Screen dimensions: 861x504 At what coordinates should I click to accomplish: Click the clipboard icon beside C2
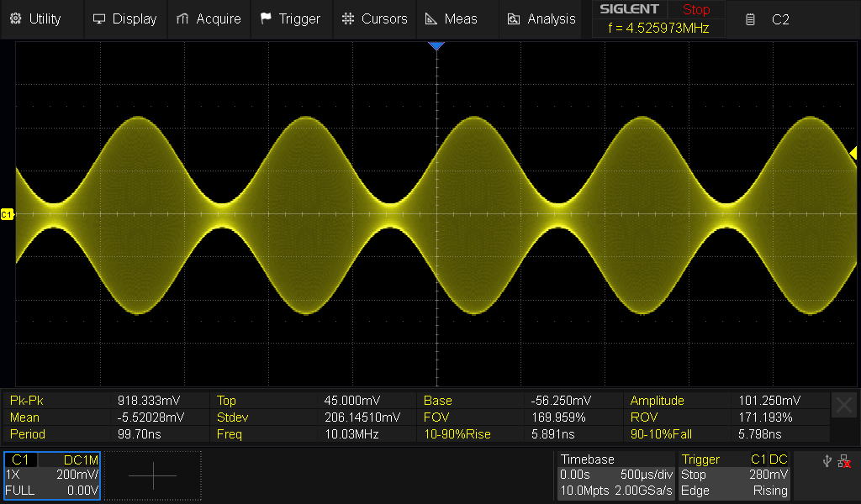[x=750, y=19]
